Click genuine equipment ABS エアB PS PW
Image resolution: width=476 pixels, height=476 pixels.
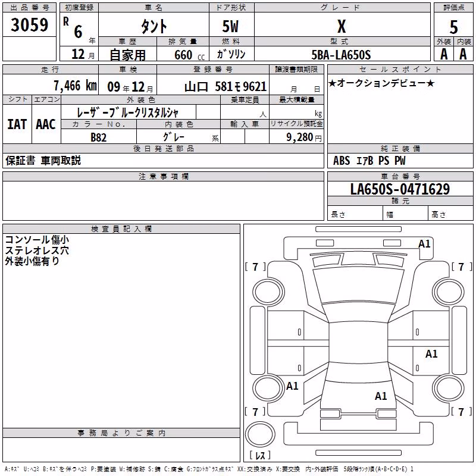coord(369,161)
